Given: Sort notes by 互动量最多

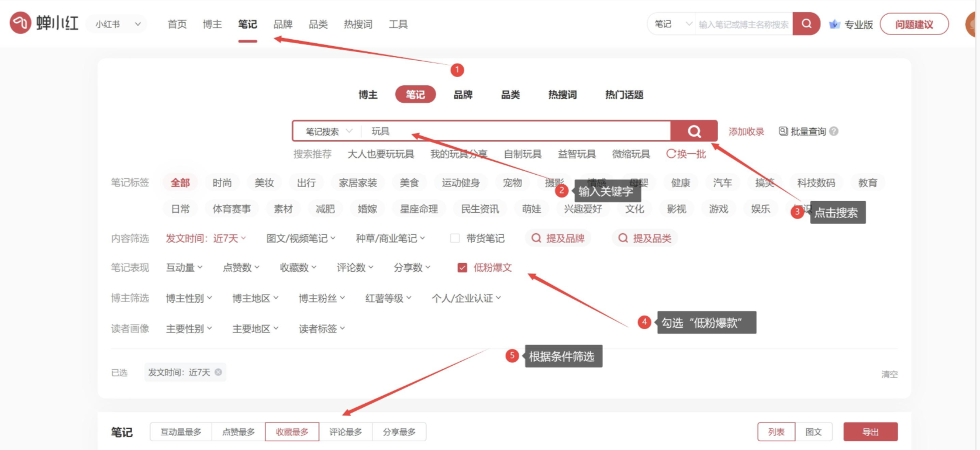Looking at the screenshot, I should pos(181,432).
